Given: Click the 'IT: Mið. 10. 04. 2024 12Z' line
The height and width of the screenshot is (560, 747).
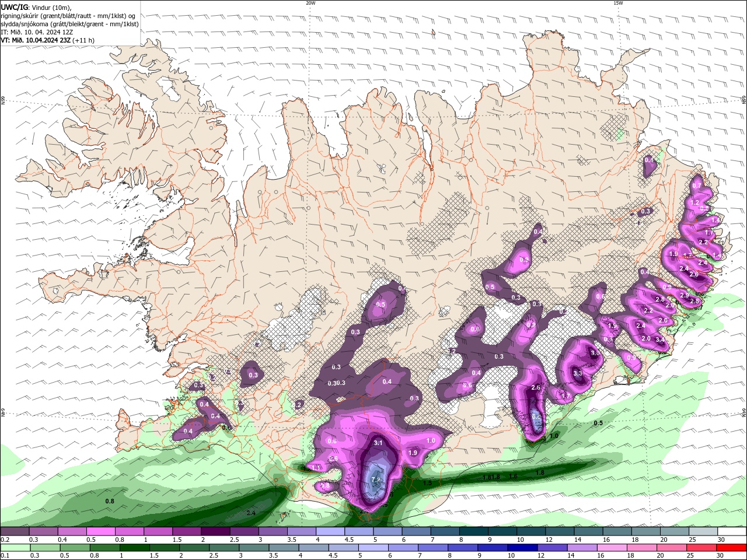Looking at the screenshot, I should pyautogui.click(x=37, y=32).
